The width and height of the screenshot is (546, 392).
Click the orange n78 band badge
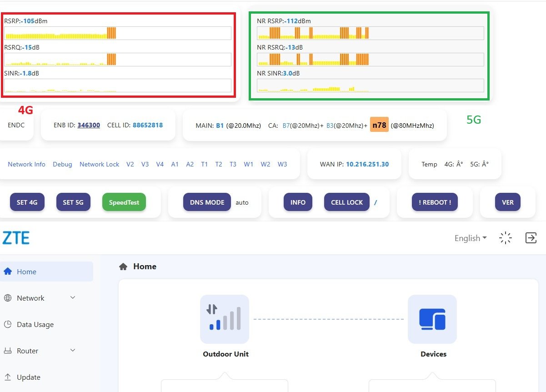(x=379, y=125)
